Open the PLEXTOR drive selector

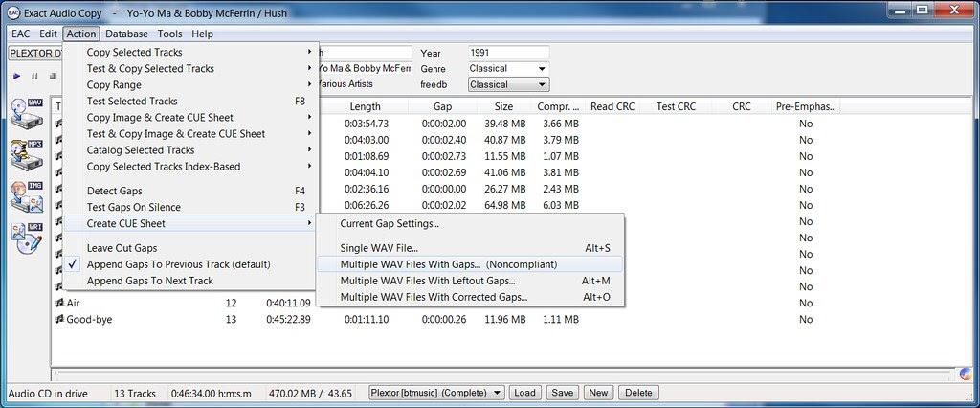(x=36, y=53)
